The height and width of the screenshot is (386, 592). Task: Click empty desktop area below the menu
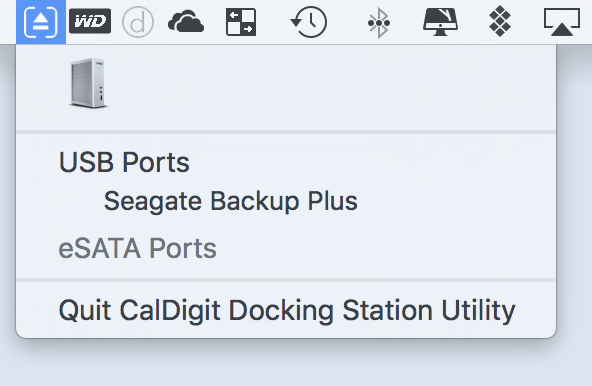point(296,363)
